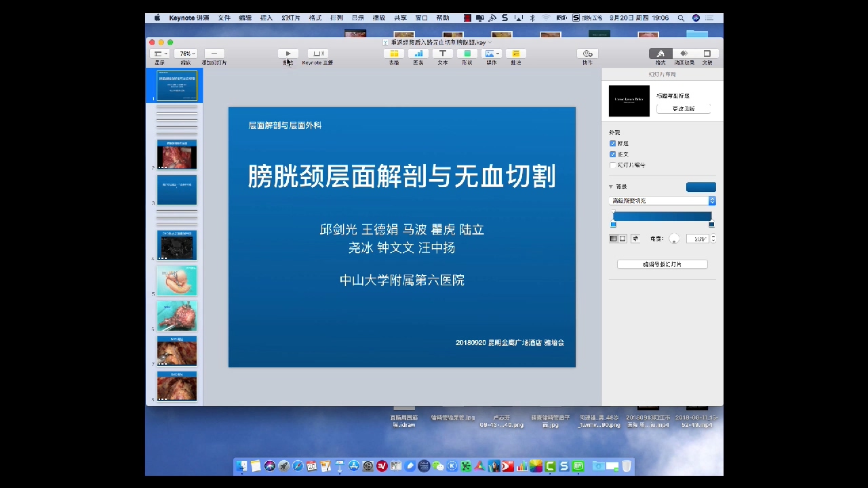Viewport: 868px width, 488px height.
Task: Open the File (文件) menu
Action: pyautogui.click(x=224, y=18)
